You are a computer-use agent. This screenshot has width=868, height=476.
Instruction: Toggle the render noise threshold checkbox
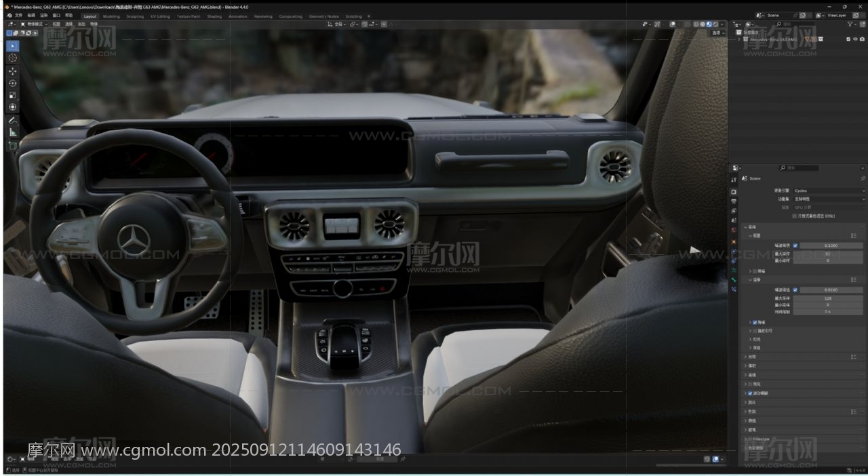[x=795, y=290]
